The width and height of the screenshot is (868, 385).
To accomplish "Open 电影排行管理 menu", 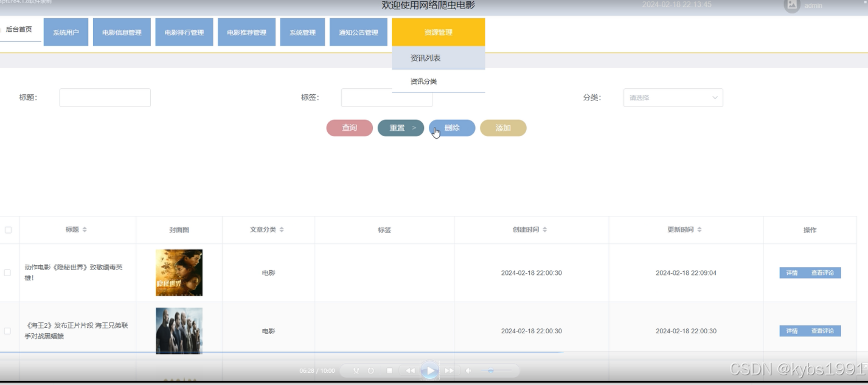I will (x=184, y=32).
